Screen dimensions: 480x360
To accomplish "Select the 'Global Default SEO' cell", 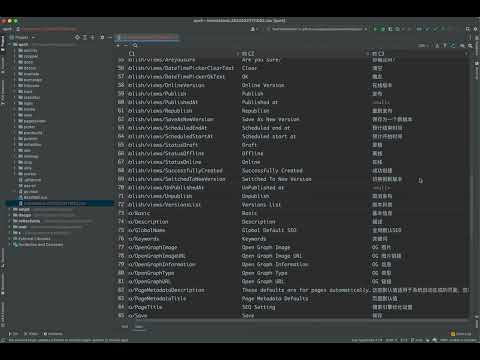I will tap(269, 230).
